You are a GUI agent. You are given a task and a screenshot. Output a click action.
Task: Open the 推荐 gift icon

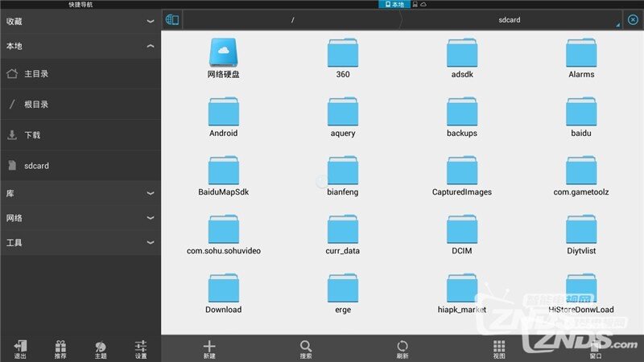point(60,349)
